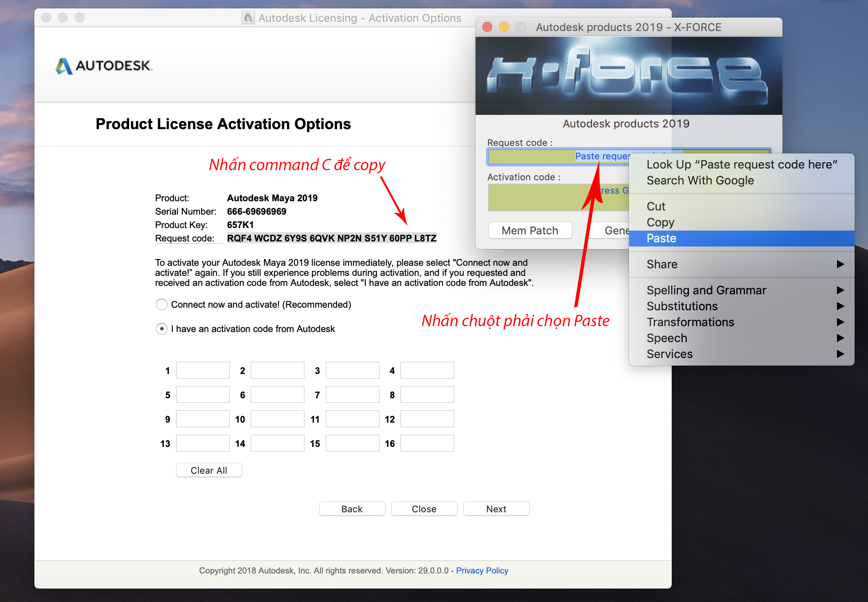Click activation code input box 1
Image resolution: width=868 pixels, height=602 pixels.
coord(203,371)
